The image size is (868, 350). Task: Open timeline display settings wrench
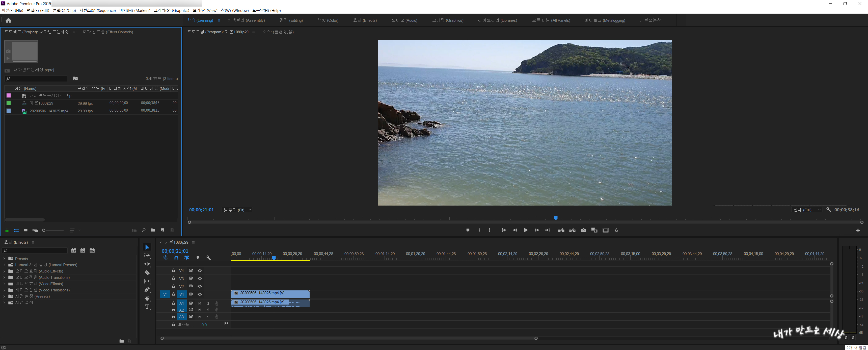tap(208, 258)
